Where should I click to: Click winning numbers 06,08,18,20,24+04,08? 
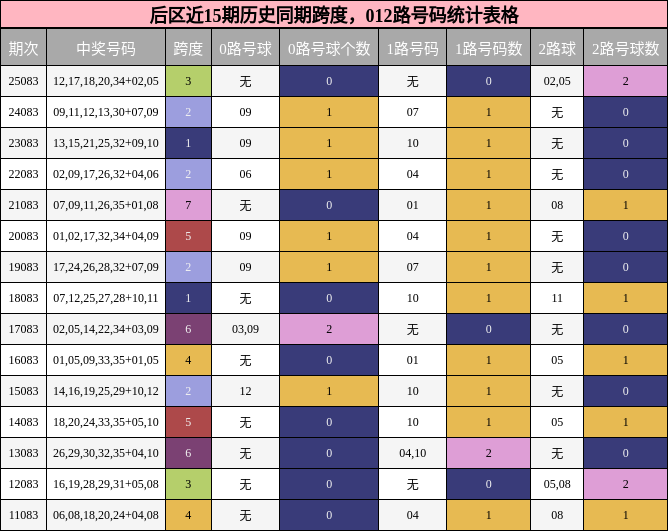(106, 515)
